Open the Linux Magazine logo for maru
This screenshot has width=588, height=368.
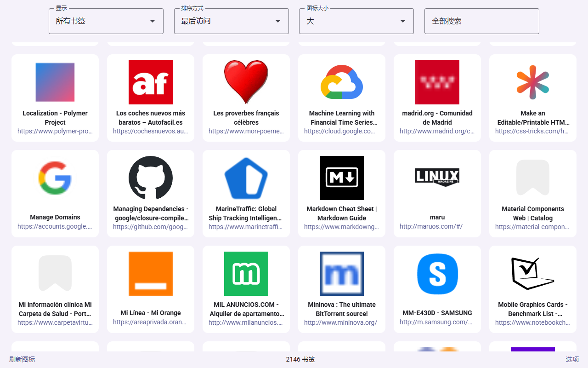pos(437,178)
